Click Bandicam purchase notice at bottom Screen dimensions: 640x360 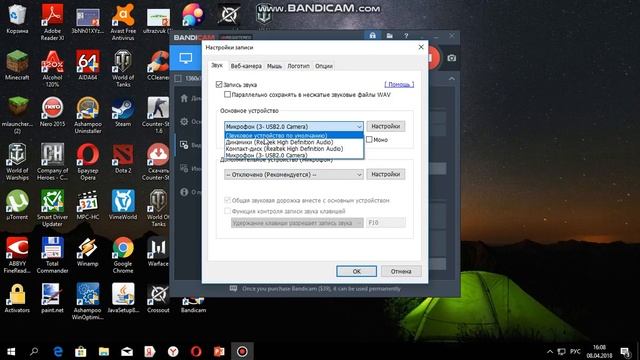tap(321, 289)
